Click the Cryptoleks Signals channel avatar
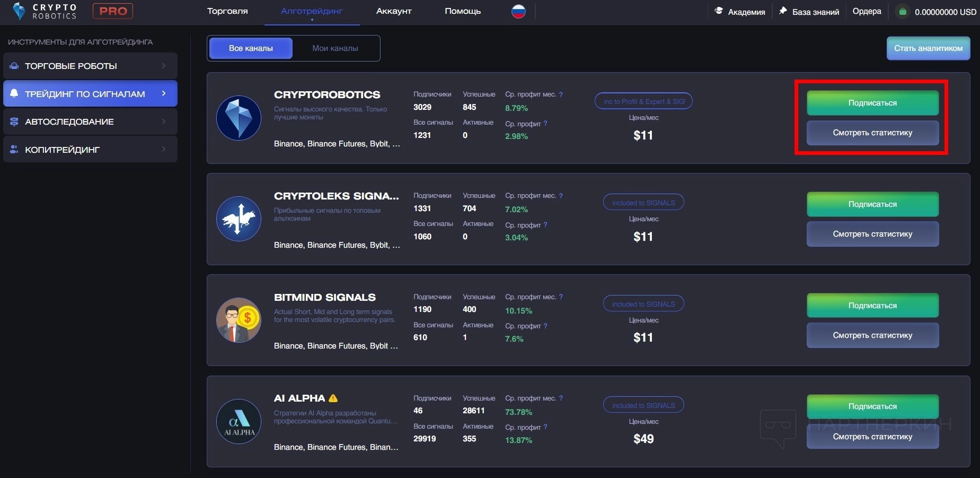Viewport: 980px width, 478px height. tap(239, 219)
